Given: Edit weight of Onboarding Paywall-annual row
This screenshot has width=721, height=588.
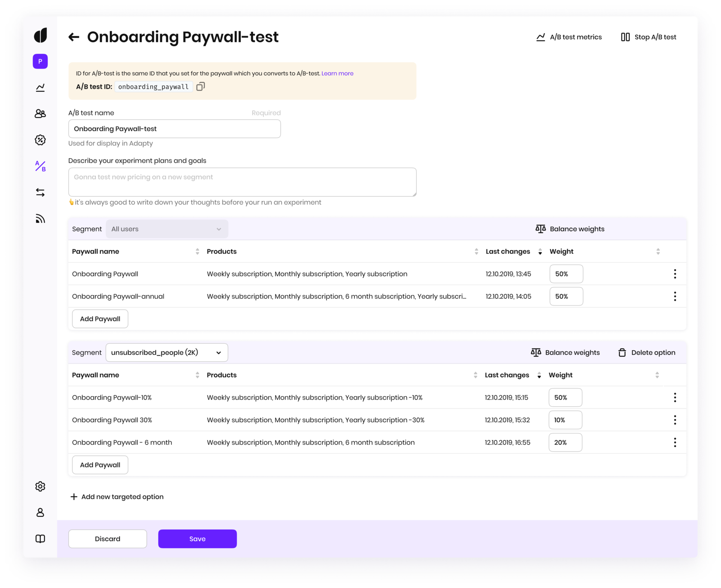Looking at the screenshot, I should [x=566, y=296].
